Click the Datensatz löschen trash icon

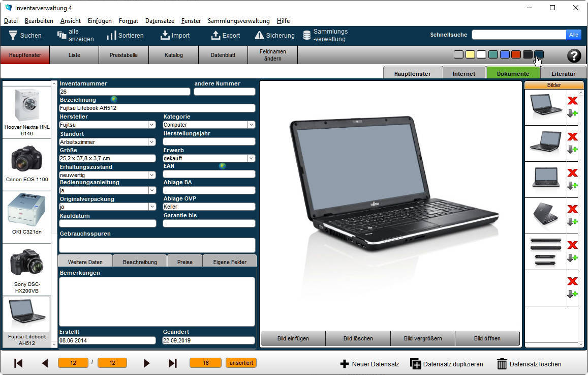(x=502, y=364)
